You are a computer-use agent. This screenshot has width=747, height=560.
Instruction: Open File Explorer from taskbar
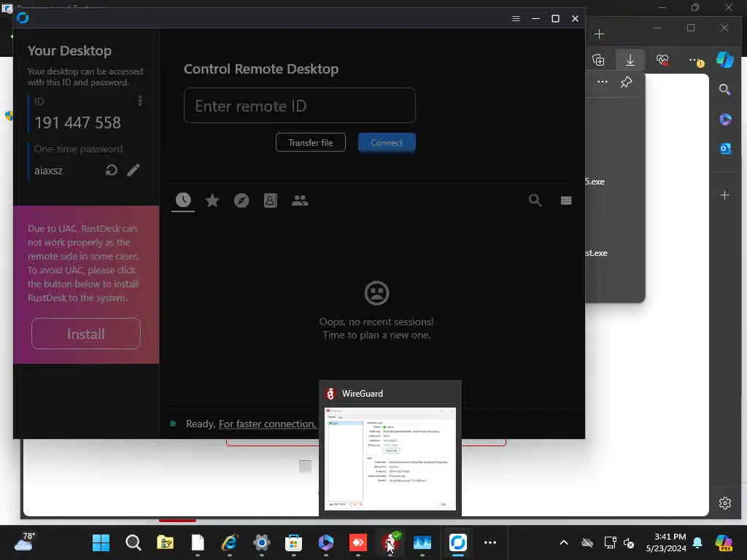(x=166, y=542)
